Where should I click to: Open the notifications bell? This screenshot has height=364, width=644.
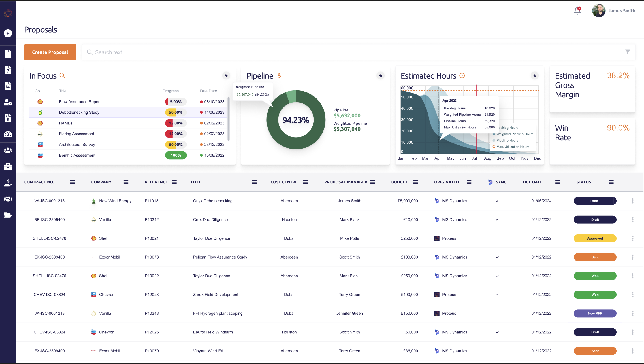click(x=577, y=11)
